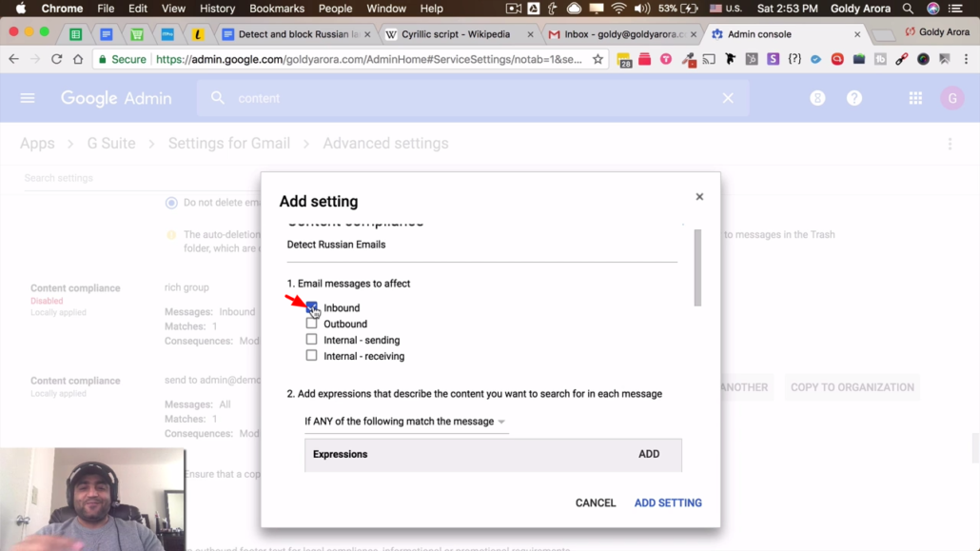Screen dimensions: 980x551
Task: Go back with the browser back arrow
Action: 13,59
